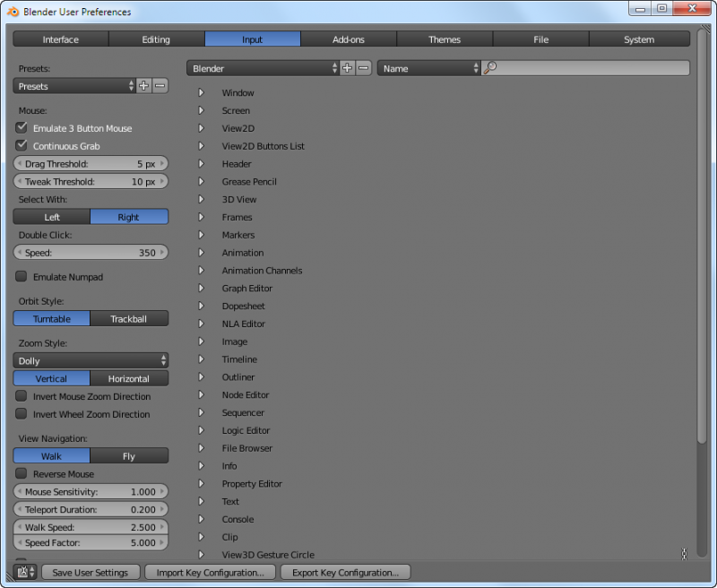Expand the View2D keymap section
This screenshot has width=717, height=588.
point(201,128)
